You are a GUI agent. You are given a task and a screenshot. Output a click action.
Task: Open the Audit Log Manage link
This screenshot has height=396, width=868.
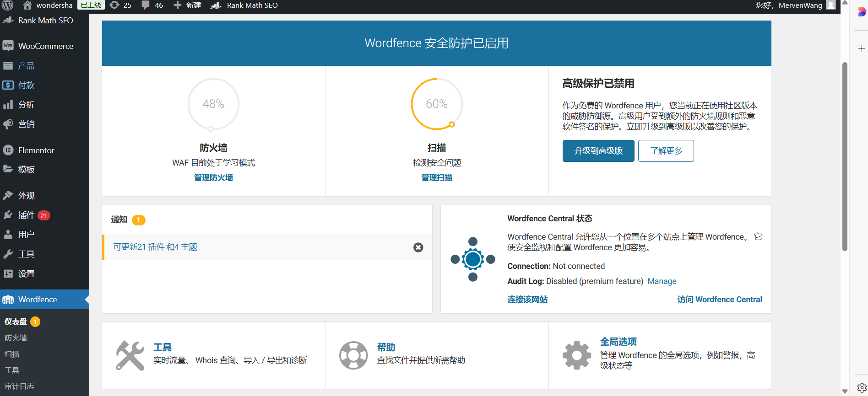[662, 281]
